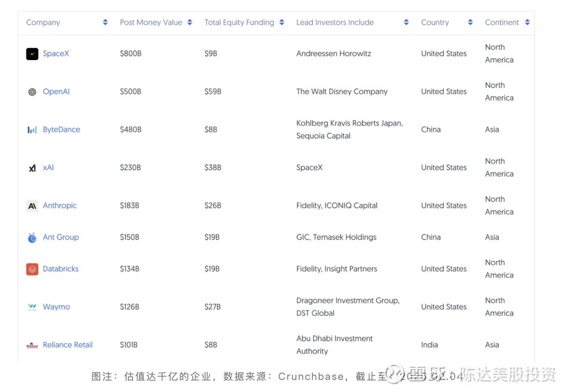Click the Ant Group logo icon
The width and height of the screenshot is (573, 392).
32,237
